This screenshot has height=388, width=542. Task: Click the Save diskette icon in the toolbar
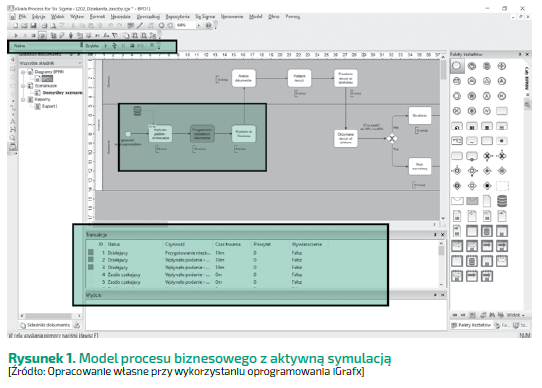tap(34, 25)
